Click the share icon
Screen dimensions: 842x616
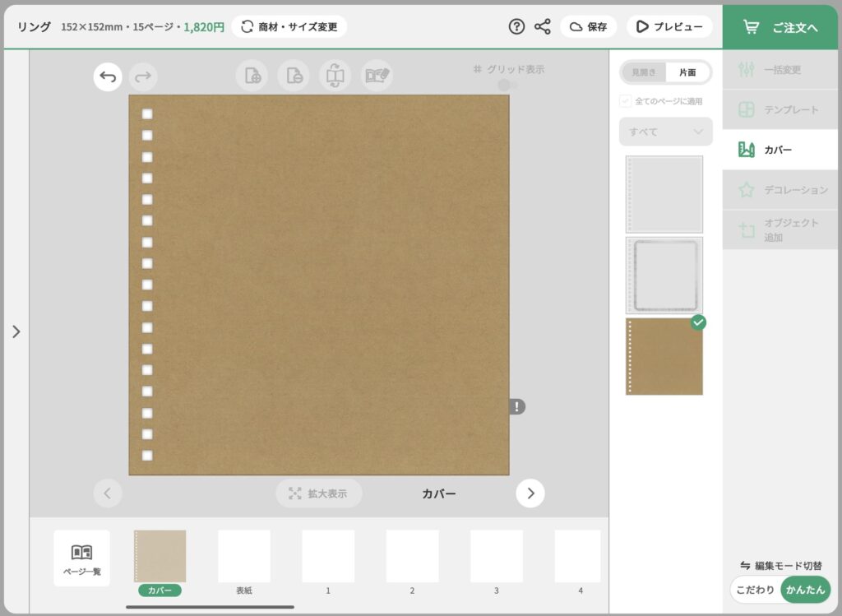[543, 26]
